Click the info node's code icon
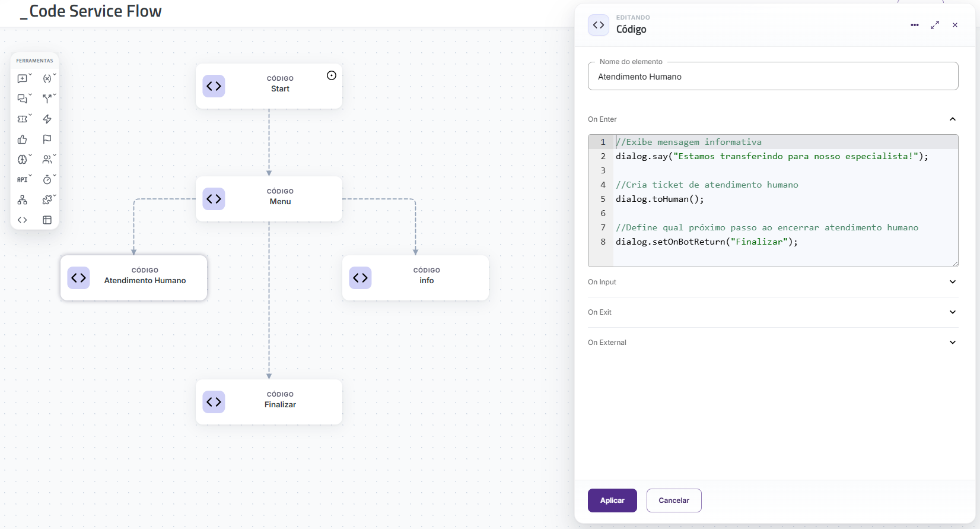Screen dimensions: 980x529 (360, 278)
